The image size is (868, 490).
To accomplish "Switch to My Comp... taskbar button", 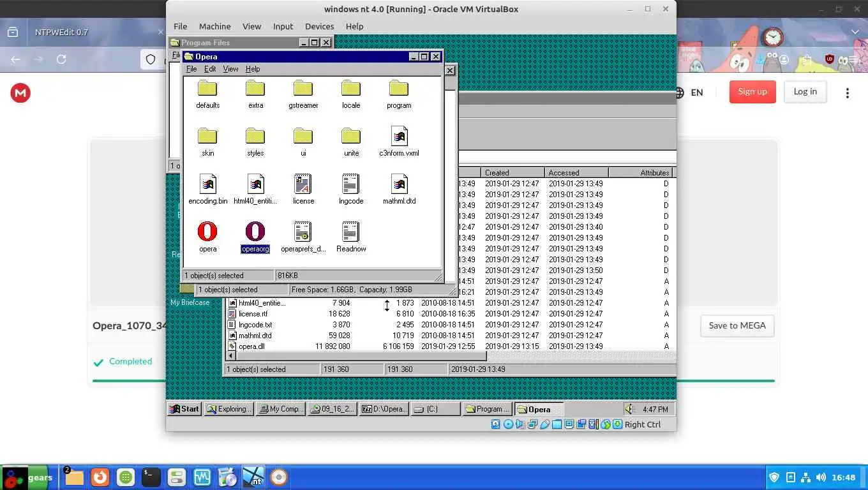I will (x=281, y=409).
